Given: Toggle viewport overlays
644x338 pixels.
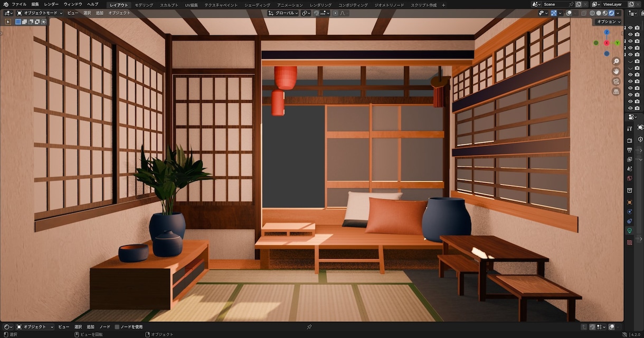Looking at the screenshot, I should click(569, 13).
